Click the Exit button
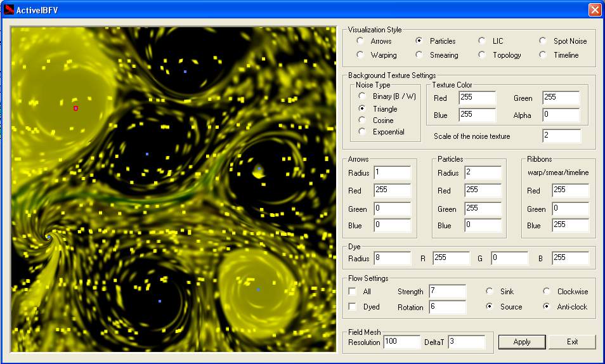This screenshot has height=364, width=605. coord(572,342)
